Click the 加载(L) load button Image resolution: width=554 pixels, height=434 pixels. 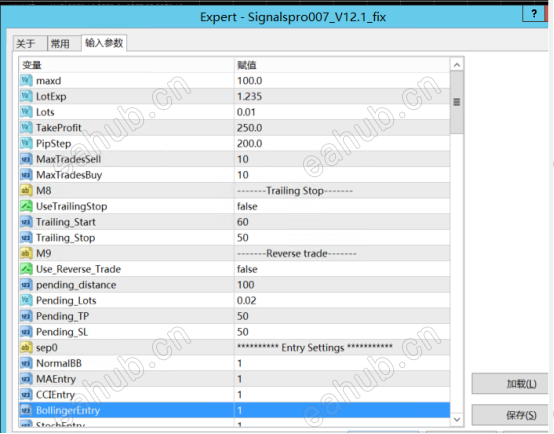coord(510,383)
